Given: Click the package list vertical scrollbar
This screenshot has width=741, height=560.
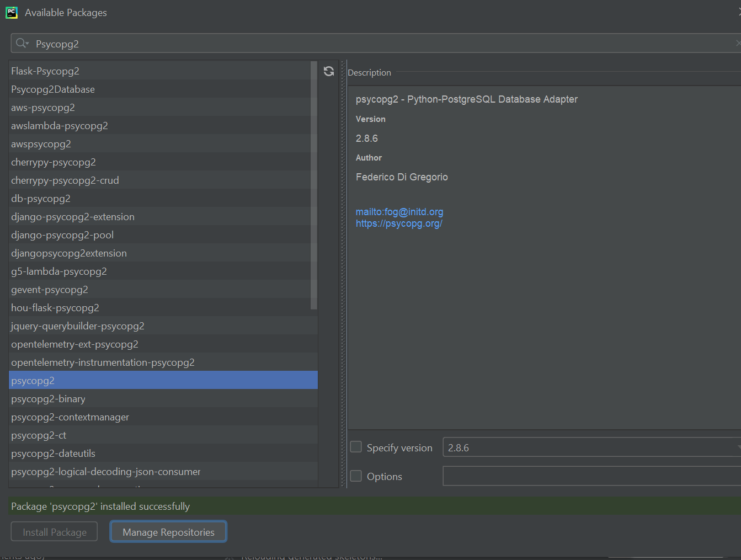Looking at the screenshot, I should (x=314, y=185).
